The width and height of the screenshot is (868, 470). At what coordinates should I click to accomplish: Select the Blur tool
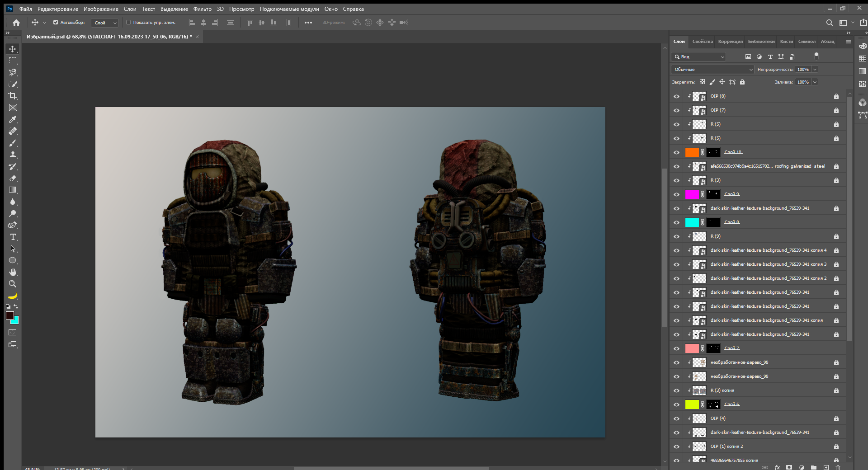13,202
